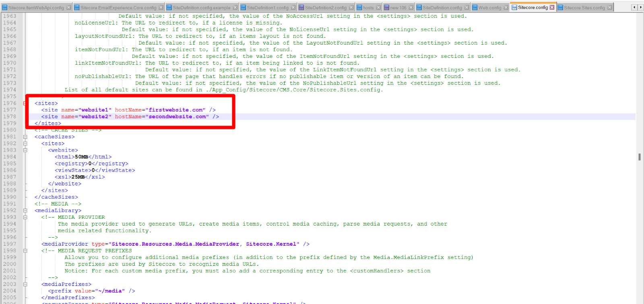Image resolution: width=644 pixels, height=304 pixels.
Task: Collapse the nested sites fold at line 1982
Action: [x=25, y=144]
